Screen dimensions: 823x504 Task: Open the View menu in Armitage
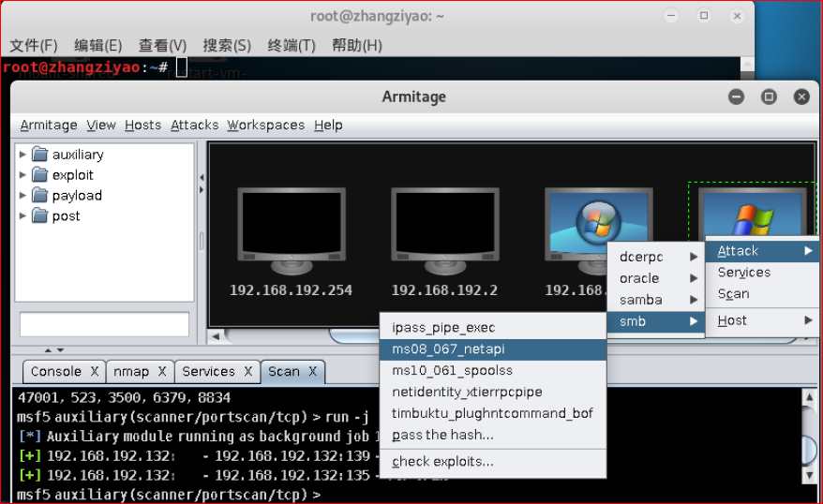coord(101,125)
